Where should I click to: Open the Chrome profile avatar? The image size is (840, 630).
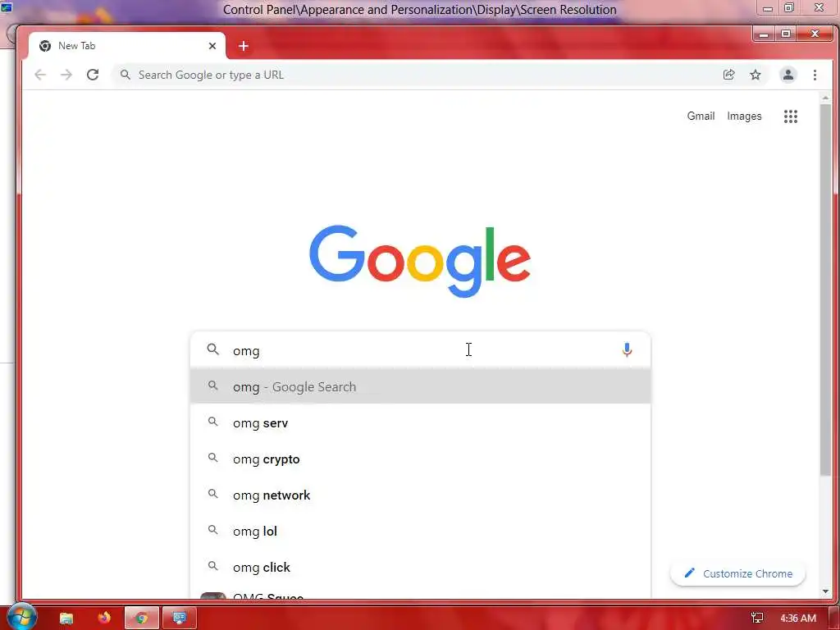coord(788,75)
